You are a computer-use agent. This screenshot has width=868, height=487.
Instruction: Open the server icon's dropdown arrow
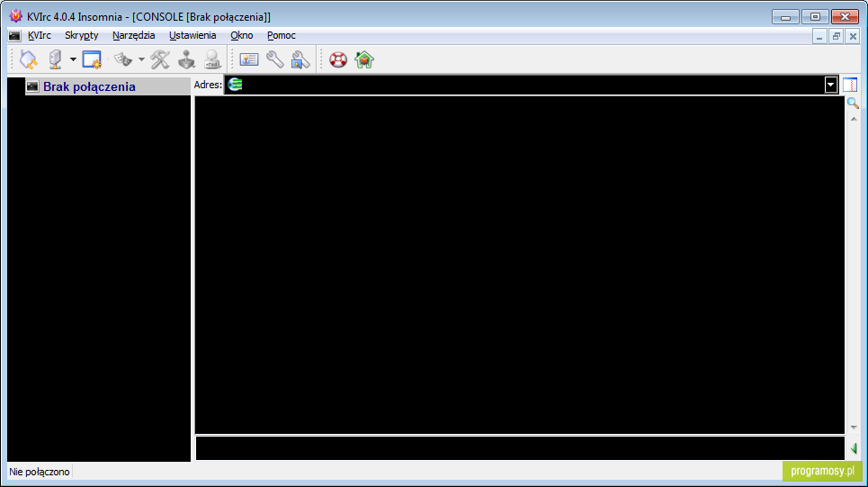pos(73,59)
